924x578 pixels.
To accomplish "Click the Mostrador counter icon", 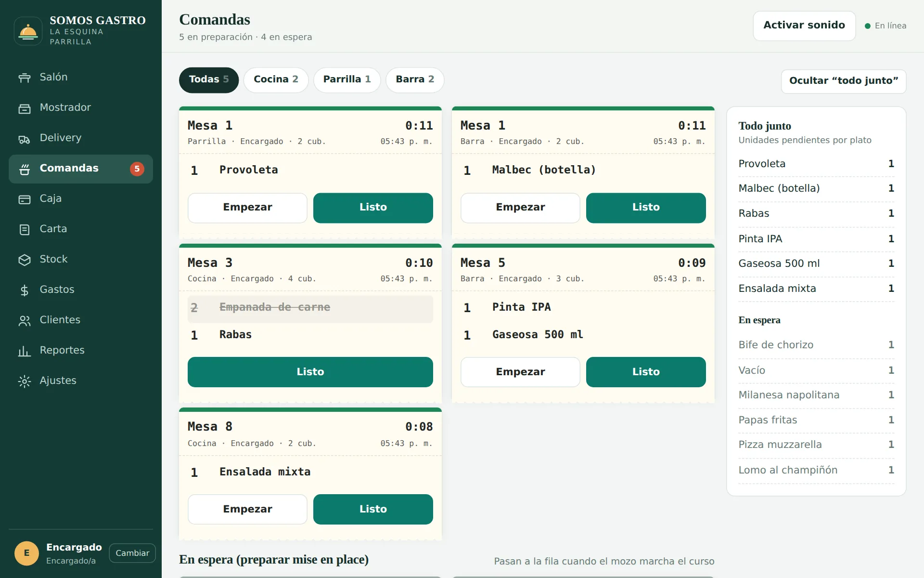I will [x=25, y=108].
